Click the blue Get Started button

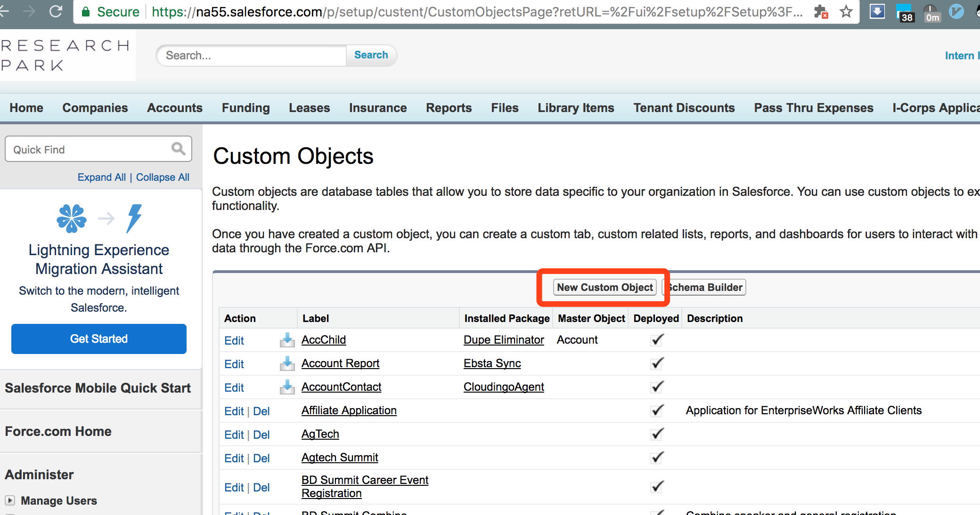pyautogui.click(x=99, y=339)
